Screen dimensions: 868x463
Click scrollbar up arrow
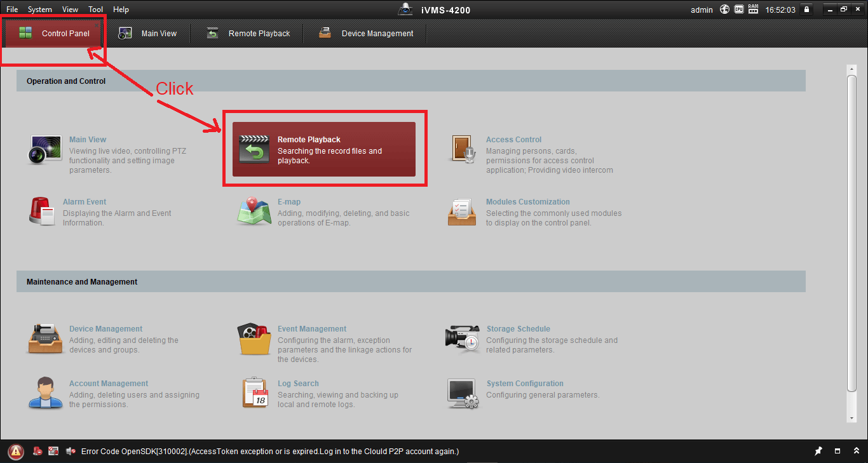(x=852, y=69)
